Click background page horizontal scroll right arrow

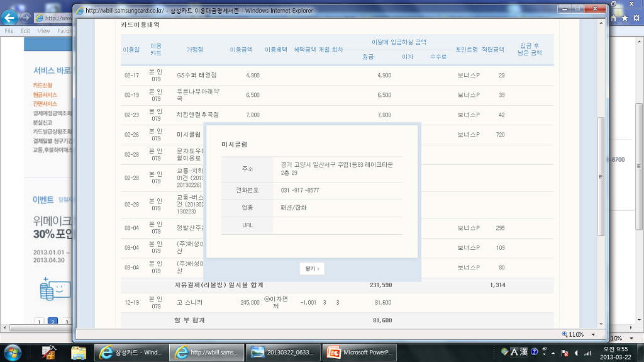pyautogui.click(x=631, y=328)
